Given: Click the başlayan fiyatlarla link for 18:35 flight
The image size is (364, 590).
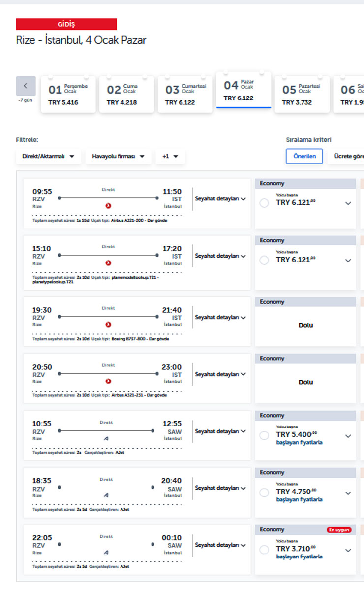Looking at the screenshot, I should click(x=300, y=499).
